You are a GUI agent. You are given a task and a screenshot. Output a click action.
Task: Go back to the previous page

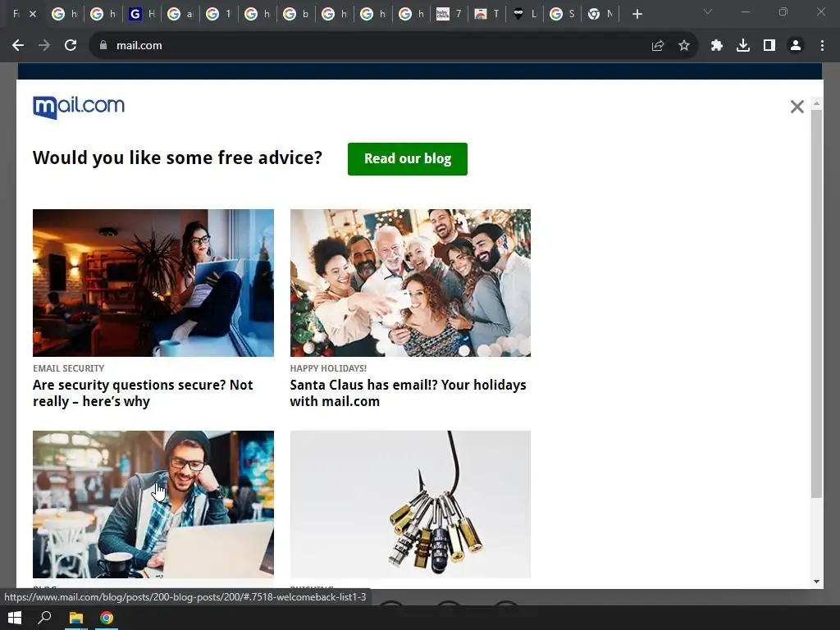(18, 46)
